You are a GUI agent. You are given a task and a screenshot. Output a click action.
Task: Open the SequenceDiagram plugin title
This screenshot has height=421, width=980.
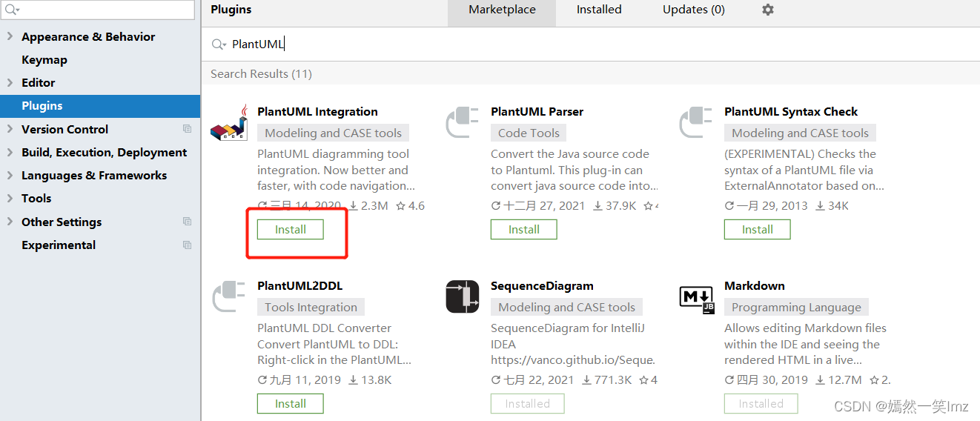[542, 286]
